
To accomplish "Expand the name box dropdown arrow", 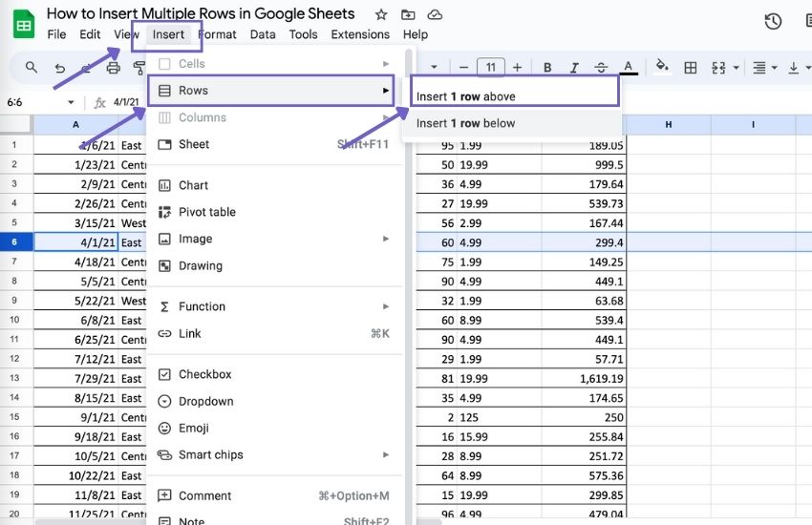I will 71,102.
